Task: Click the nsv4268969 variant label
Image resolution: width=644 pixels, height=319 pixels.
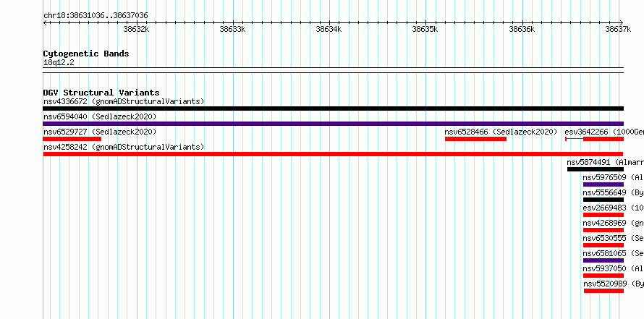Action: 613,223
